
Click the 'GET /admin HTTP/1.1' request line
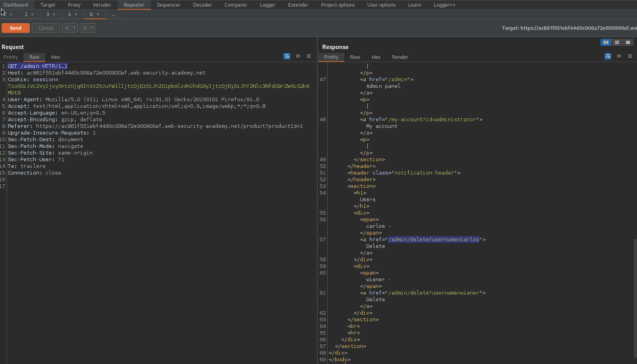(38, 66)
